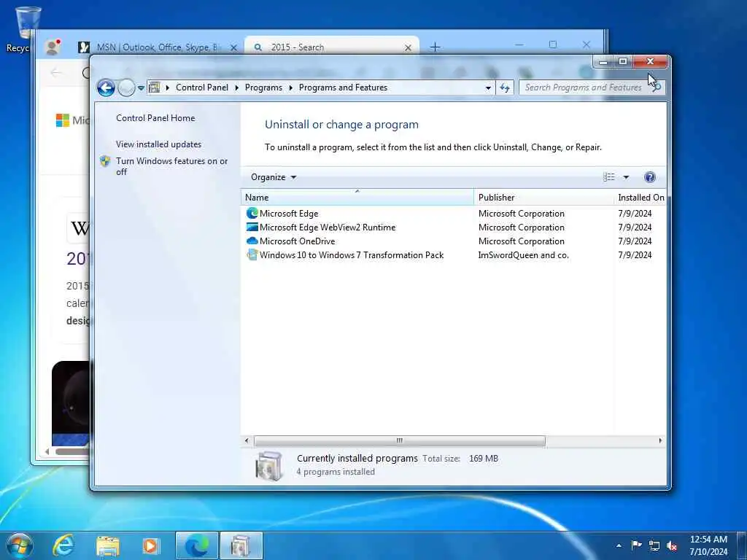This screenshot has height=560, width=747.
Task: Click the shield icon beside Windows features link
Action: [105, 161]
